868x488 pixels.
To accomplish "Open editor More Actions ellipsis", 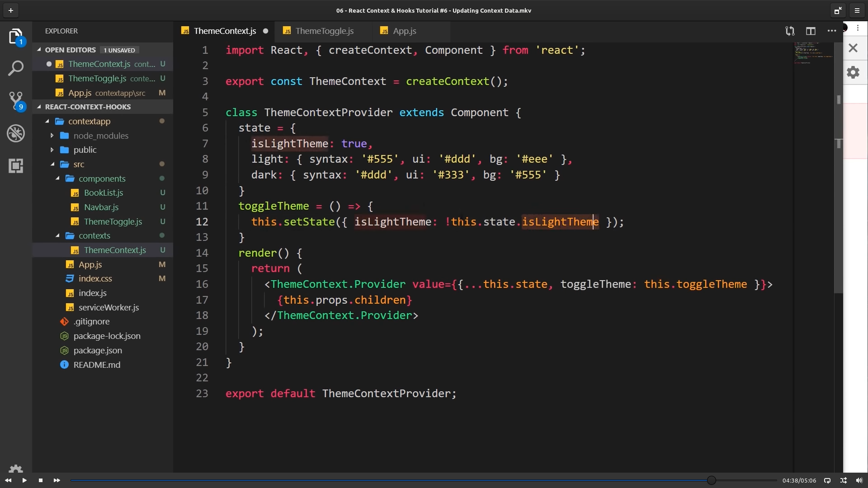I will [831, 31].
